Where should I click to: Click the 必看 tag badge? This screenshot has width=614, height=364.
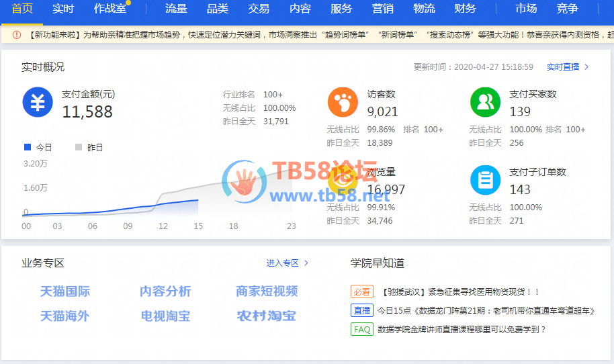click(362, 291)
